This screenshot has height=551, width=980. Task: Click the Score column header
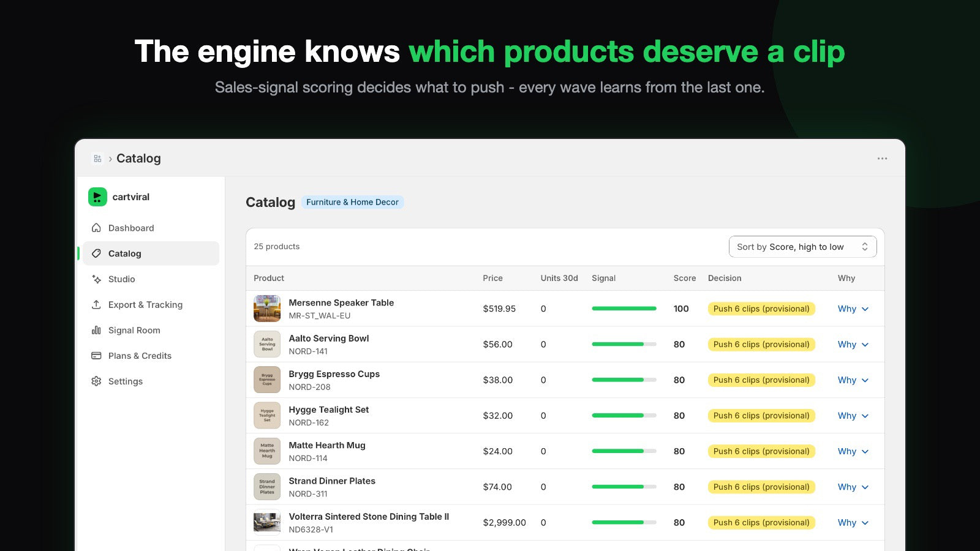pyautogui.click(x=685, y=278)
